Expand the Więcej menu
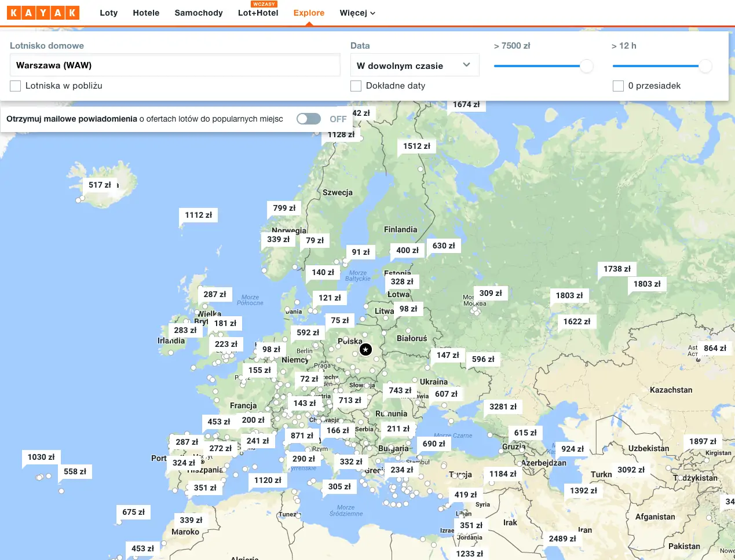Screen dimensions: 735x560 (357, 13)
